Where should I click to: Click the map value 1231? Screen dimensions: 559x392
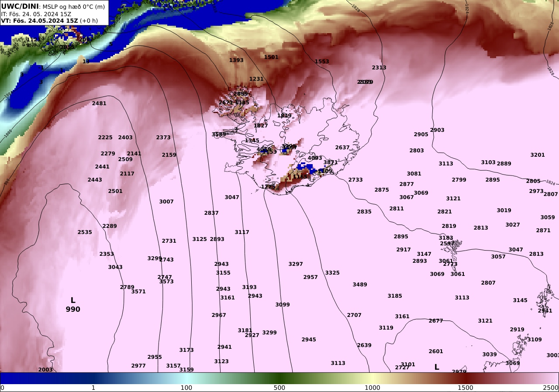(x=256, y=79)
